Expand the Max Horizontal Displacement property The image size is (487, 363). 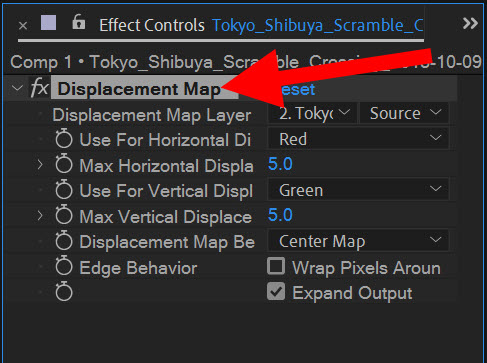[x=40, y=165]
